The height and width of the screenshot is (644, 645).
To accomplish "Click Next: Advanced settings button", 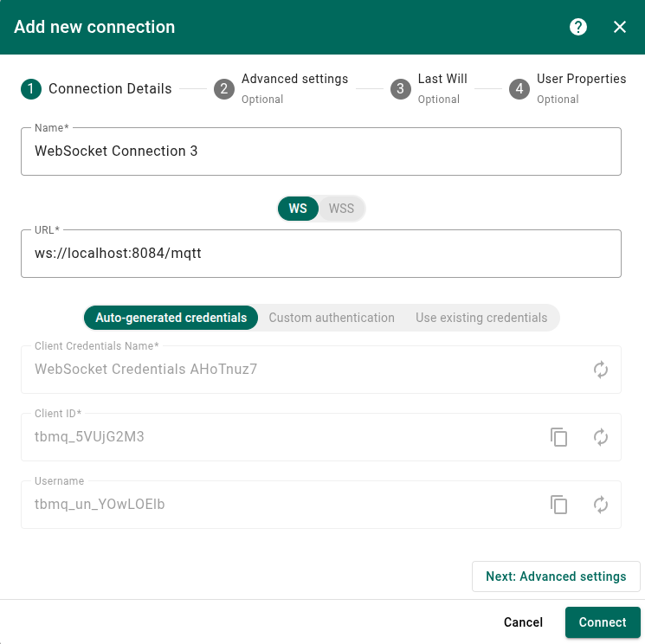I will [x=556, y=576].
